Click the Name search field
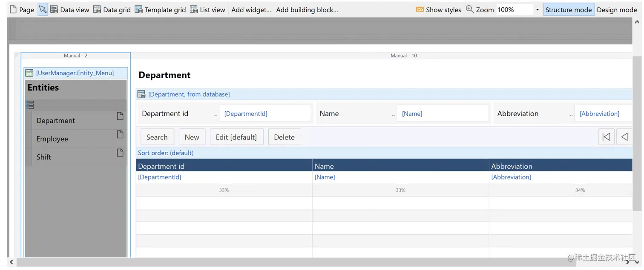 click(443, 114)
